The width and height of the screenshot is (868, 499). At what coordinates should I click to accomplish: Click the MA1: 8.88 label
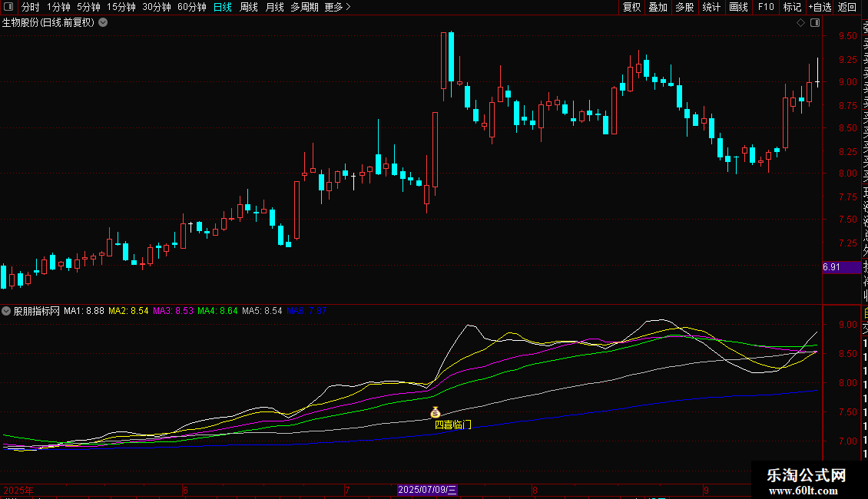(84, 311)
